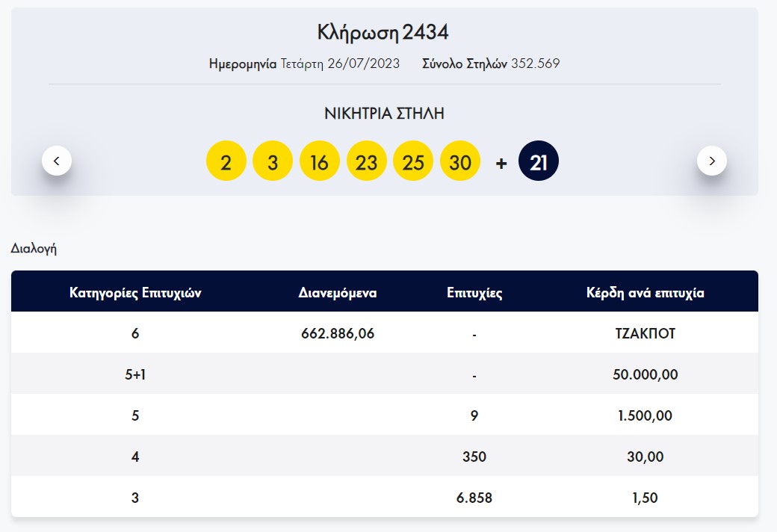The height and width of the screenshot is (532, 777).
Task: Click the draw date Τετάρτη 26/07/2023
Action: coord(340,64)
